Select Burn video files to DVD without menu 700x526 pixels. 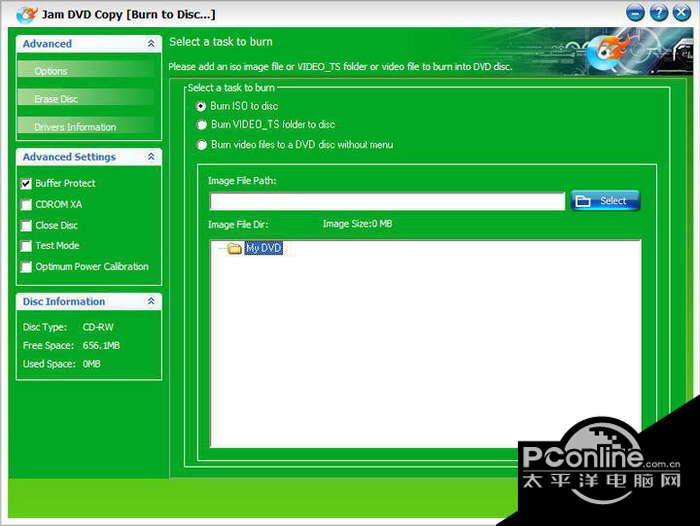point(202,145)
